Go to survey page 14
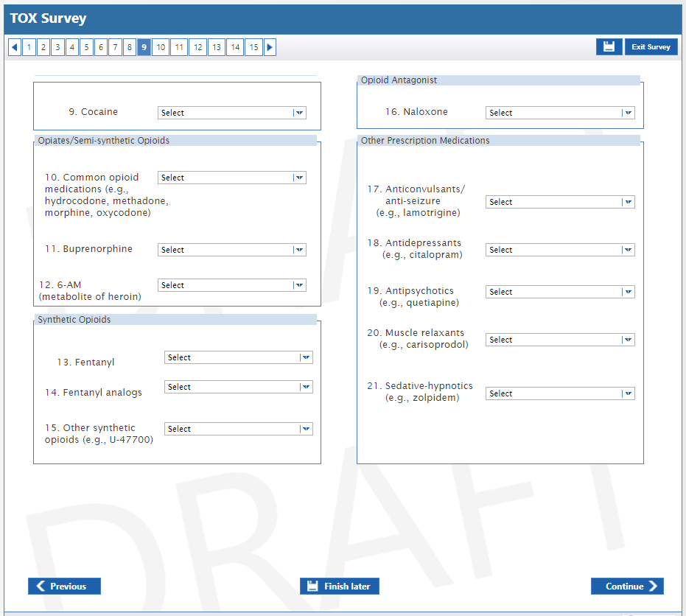This screenshot has height=616, width=686. pyautogui.click(x=235, y=47)
